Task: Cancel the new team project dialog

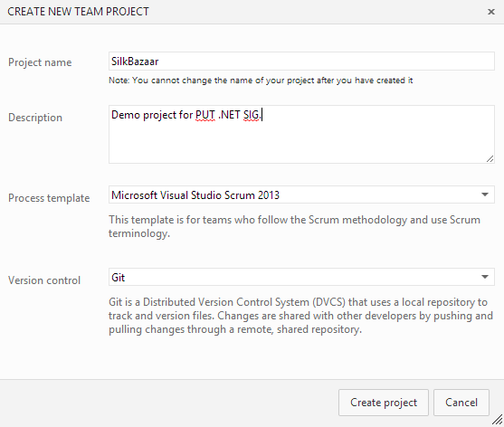Action: pos(461,403)
